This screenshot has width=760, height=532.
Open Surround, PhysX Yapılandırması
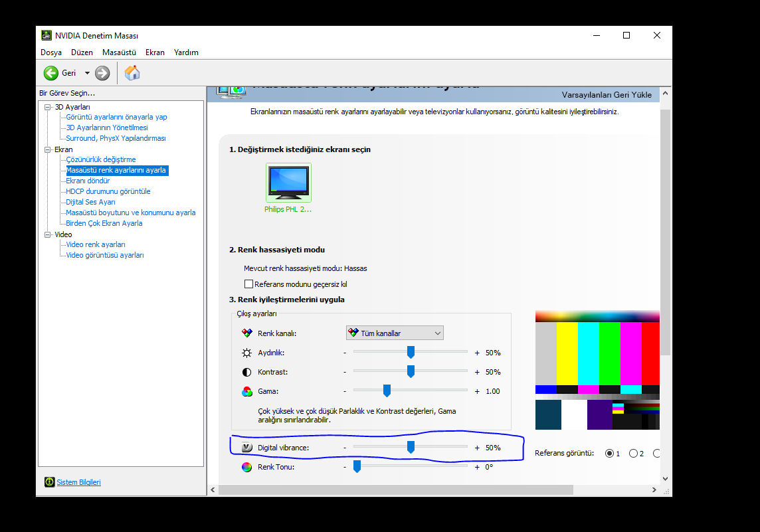(x=116, y=138)
